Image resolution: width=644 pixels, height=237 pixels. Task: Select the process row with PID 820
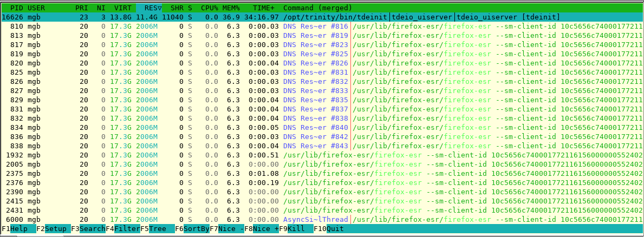tap(322, 64)
